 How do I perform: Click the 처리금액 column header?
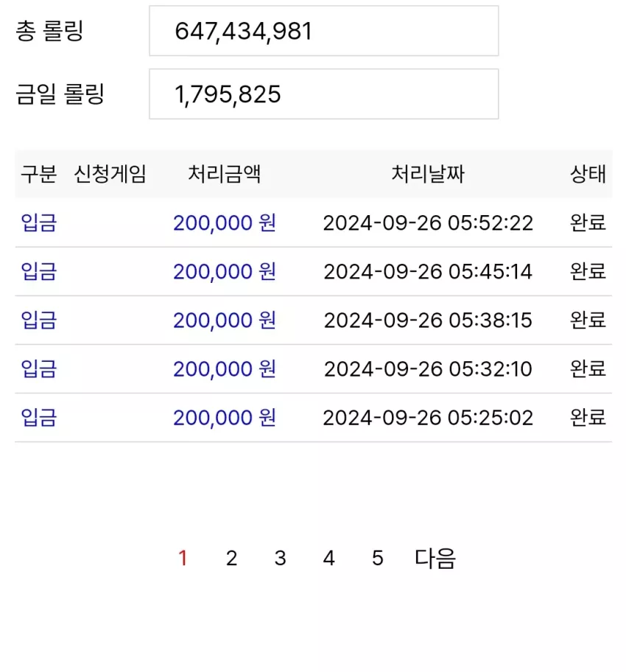225,174
